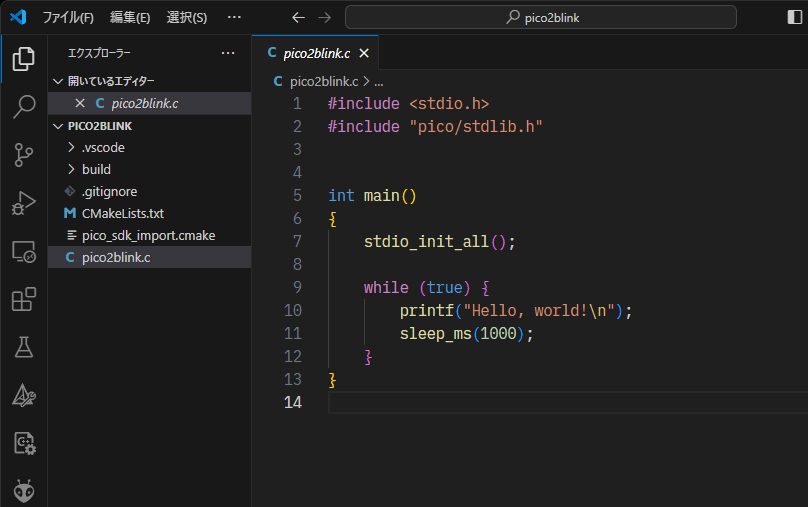The width and height of the screenshot is (808, 507).
Task: Click line number 14 in gutter
Action: (x=293, y=402)
